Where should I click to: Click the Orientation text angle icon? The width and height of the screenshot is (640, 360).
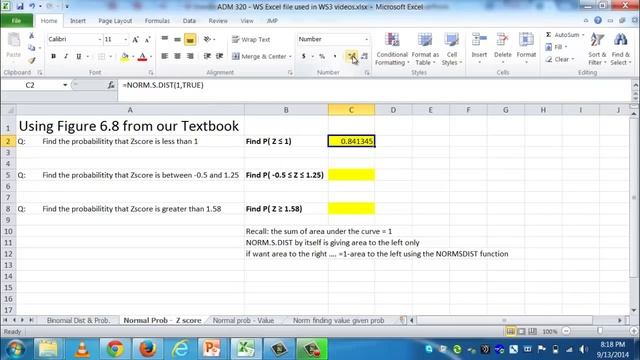[208, 39]
